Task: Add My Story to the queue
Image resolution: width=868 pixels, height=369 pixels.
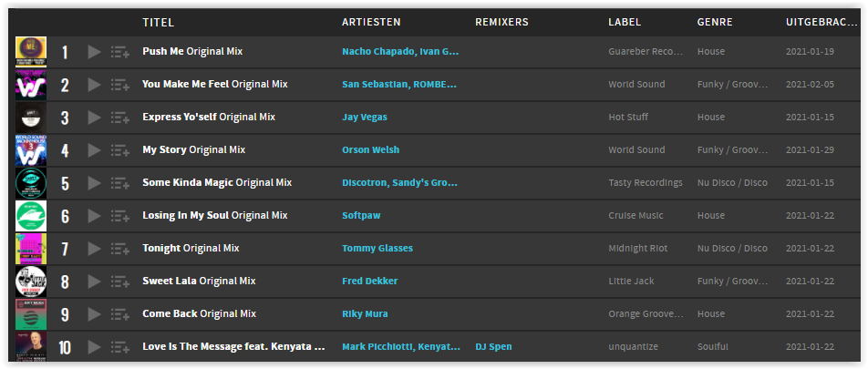Action: pos(120,150)
